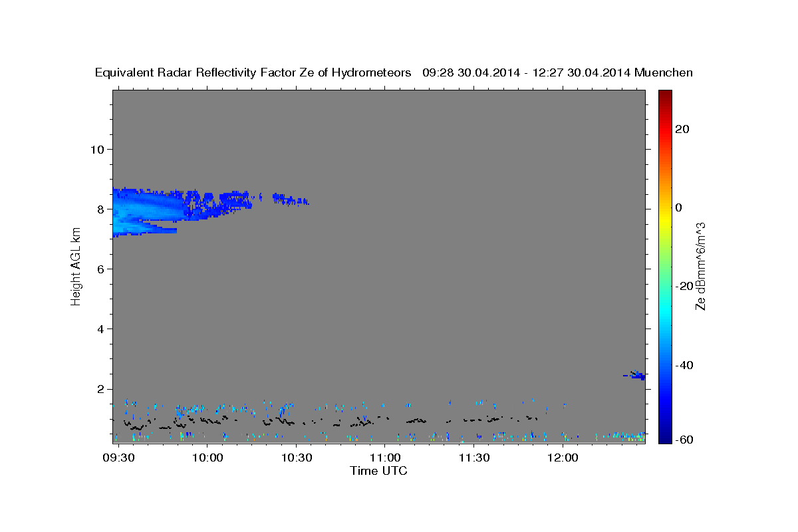Viewport: 798px width, 532px height.
Task: Click the 'Muenchen' location label
Action: [x=664, y=73]
